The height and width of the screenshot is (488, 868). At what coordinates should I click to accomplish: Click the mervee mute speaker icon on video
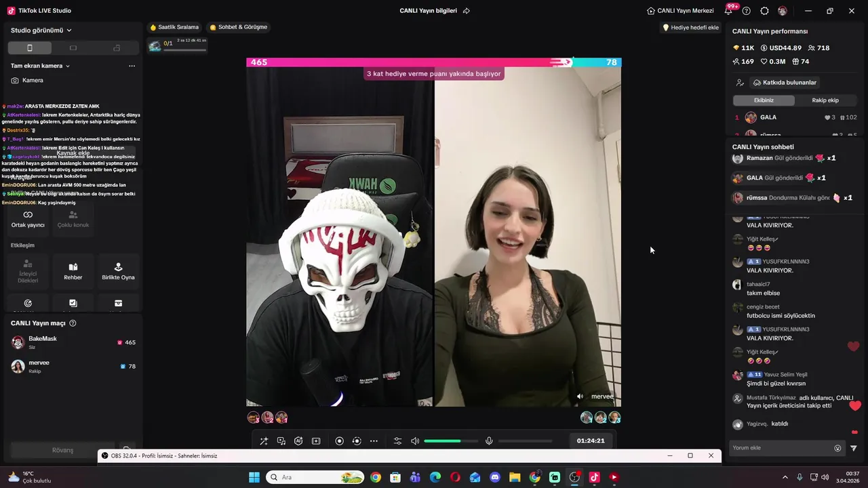[x=580, y=396]
